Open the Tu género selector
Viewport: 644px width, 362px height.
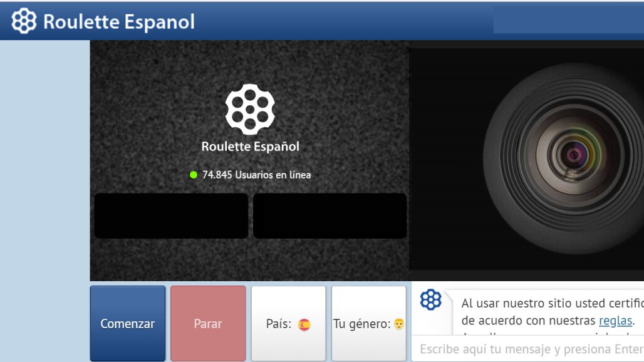[368, 324]
